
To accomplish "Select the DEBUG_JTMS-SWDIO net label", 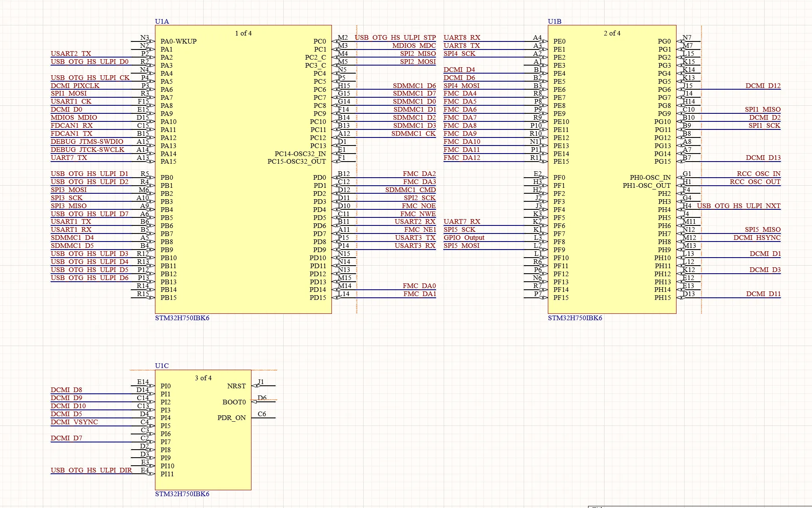I will coord(87,141).
